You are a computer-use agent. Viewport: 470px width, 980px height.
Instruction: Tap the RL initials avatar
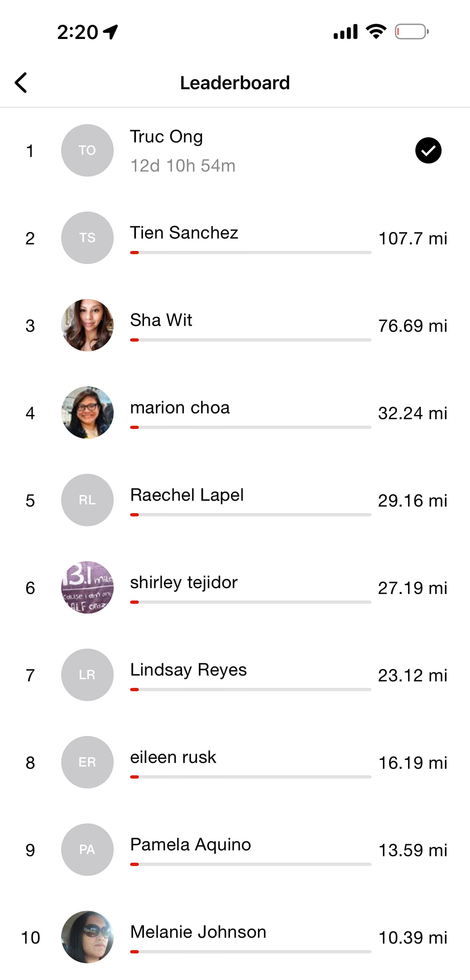87,500
